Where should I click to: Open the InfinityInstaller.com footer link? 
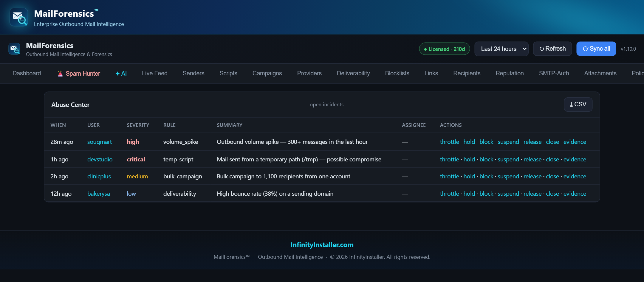(x=322, y=245)
